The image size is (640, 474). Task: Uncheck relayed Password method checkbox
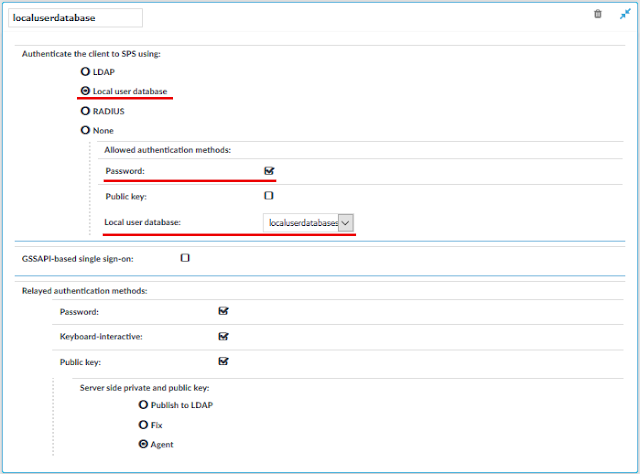[x=223, y=311]
